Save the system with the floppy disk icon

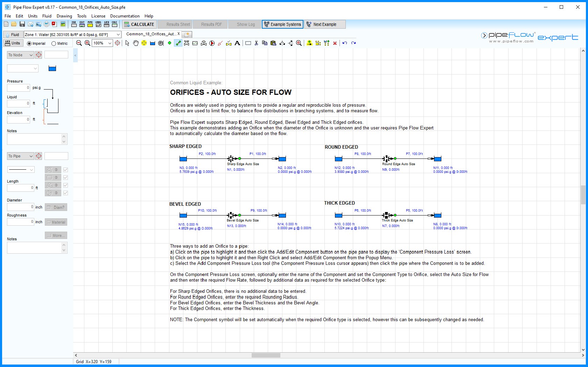coord(22,24)
